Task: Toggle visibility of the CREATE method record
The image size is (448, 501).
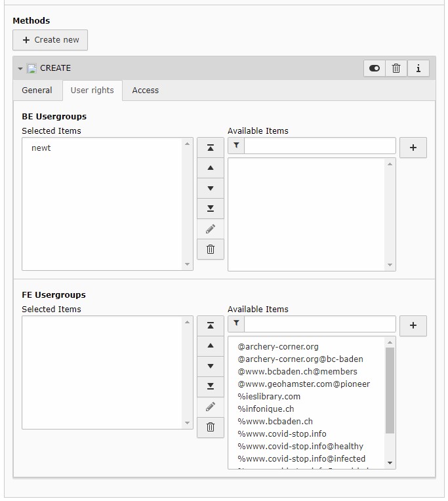Action: click(374, 68)
